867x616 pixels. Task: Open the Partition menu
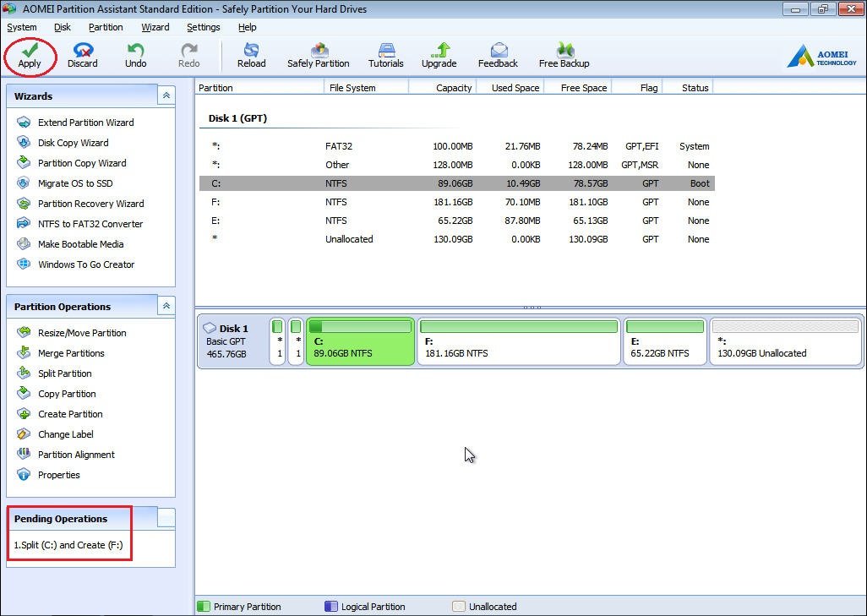point(106,27)
